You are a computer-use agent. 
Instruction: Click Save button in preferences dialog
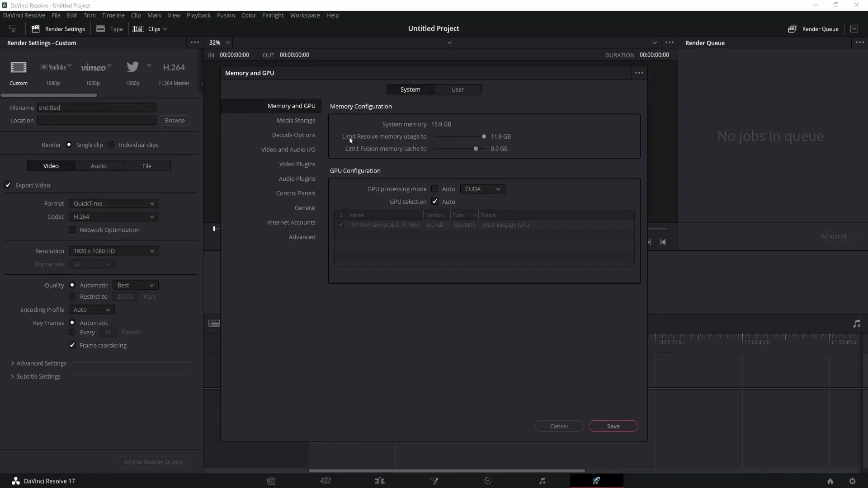click(613, 426)
